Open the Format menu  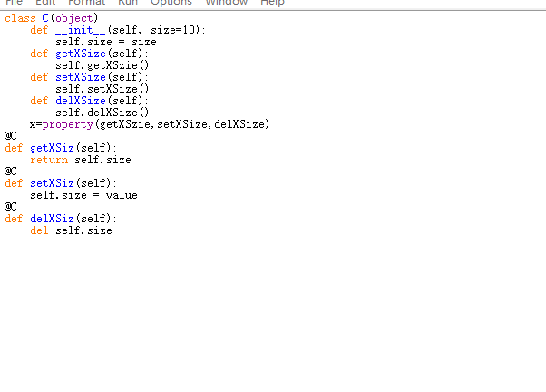(86, 3)
